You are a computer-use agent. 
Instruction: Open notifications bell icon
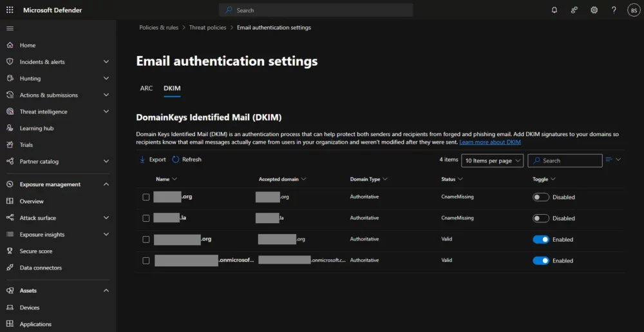554,10
